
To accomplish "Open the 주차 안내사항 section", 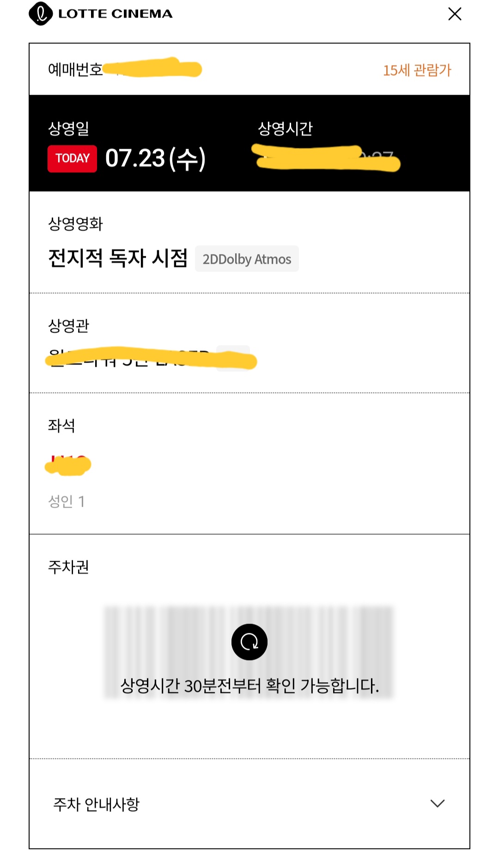I will click(x=249, y=804).
